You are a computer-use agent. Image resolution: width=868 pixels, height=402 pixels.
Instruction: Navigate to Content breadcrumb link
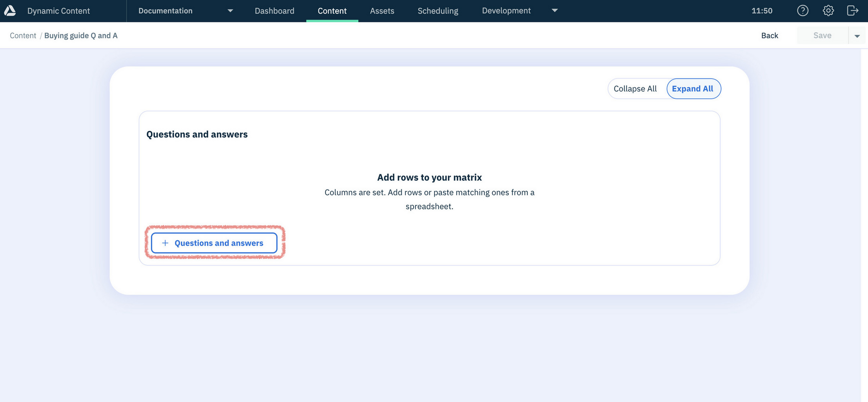(x=23, y=36)
